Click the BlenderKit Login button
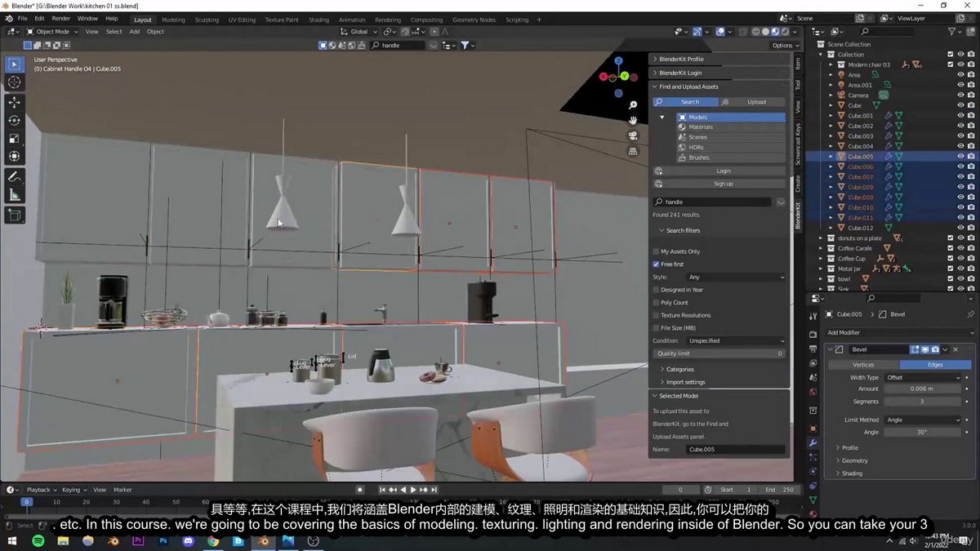 pyautogui.click(x=719, y=171)
